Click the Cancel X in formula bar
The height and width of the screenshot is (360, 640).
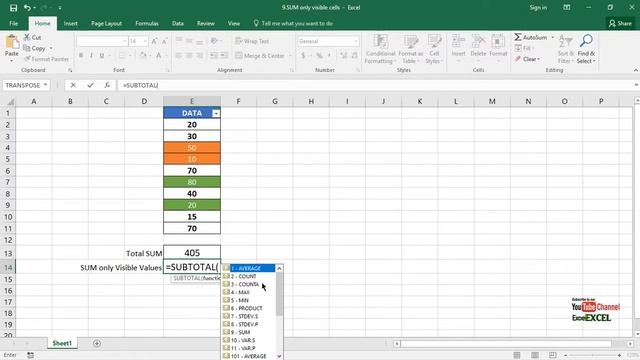73,85
